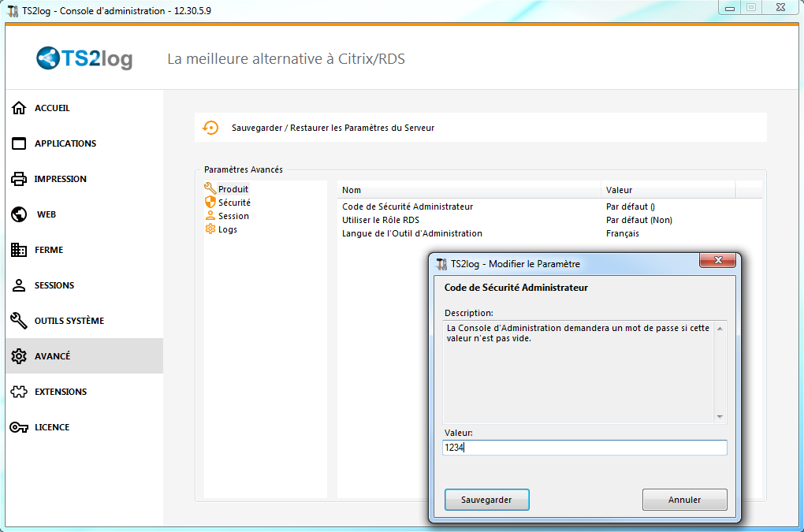Close the main TS2log console window
804x532 pixels.
(780, 7)
